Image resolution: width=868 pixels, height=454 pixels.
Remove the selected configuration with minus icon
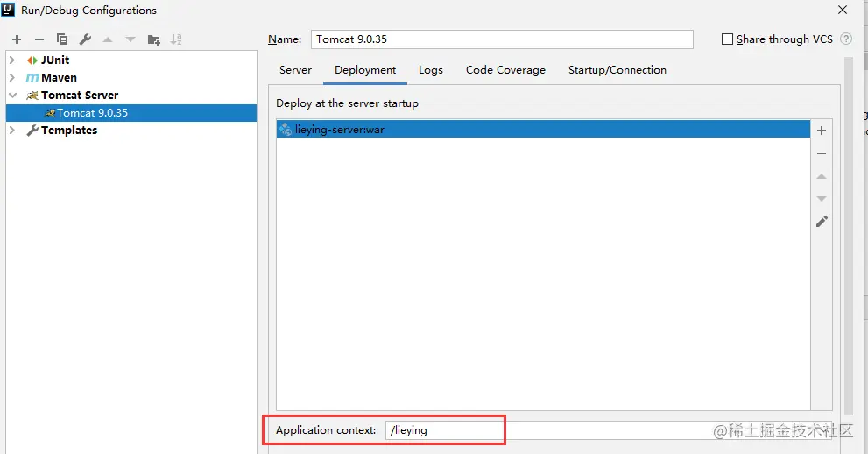(39, 39)
